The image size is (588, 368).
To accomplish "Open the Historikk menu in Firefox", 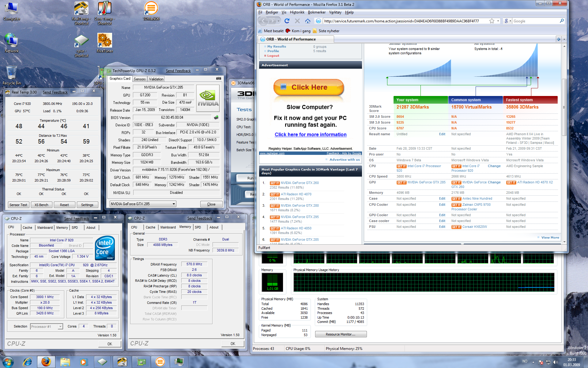I will coord(297,12).
